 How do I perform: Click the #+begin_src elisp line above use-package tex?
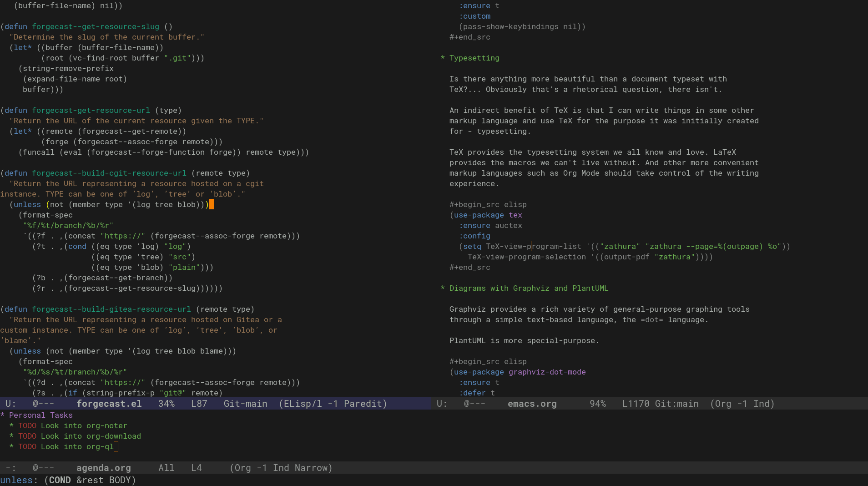(488, 204)
